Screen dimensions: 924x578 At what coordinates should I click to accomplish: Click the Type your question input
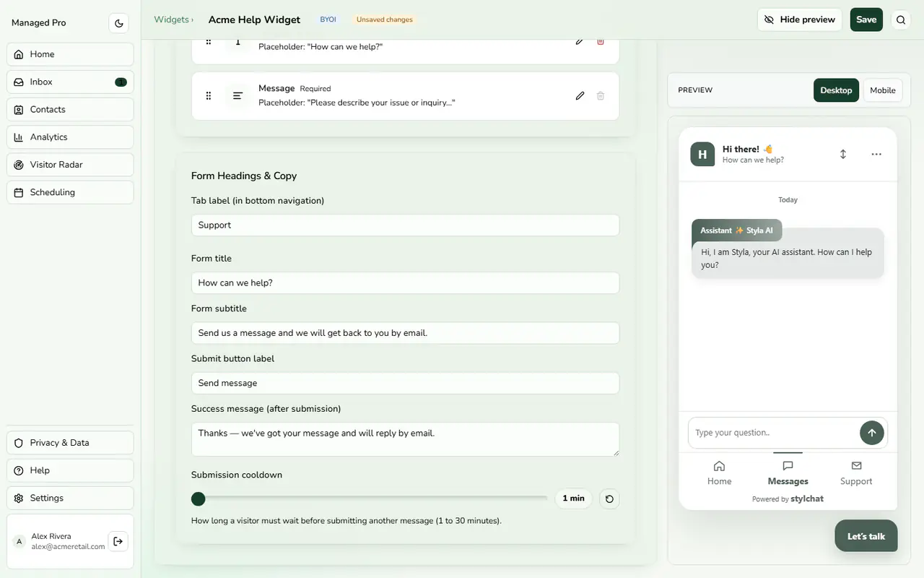(772, 433)
